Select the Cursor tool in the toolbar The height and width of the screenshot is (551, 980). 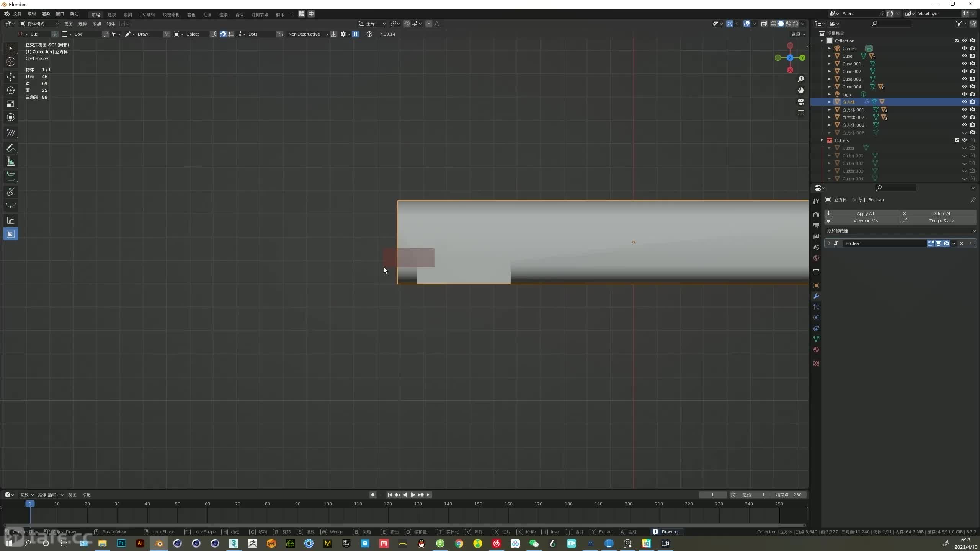tap(11, 62)
